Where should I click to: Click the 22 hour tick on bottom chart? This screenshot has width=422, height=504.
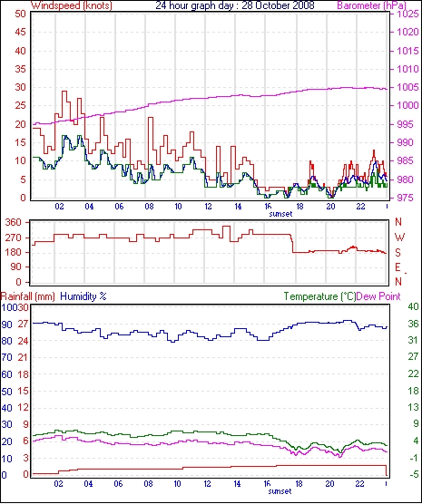point(359,484)
